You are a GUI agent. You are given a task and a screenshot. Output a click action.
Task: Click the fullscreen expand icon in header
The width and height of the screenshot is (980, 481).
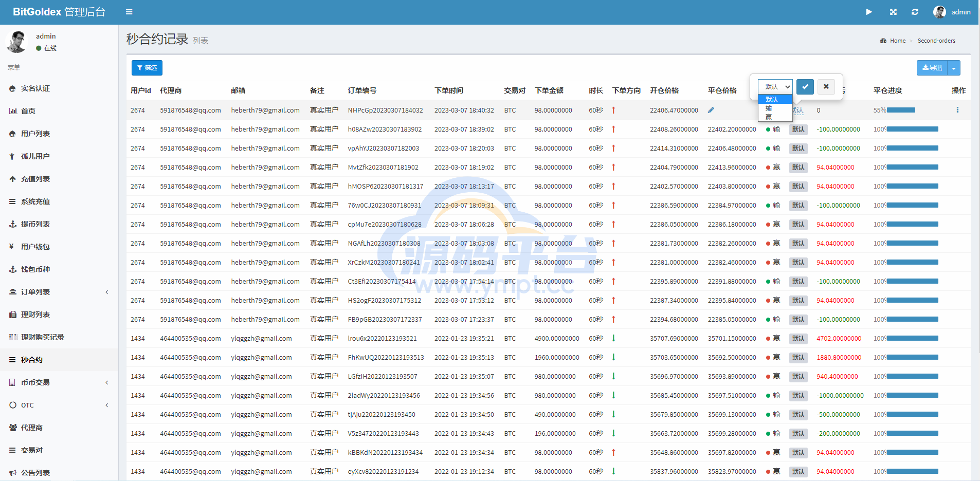point(893,12)
